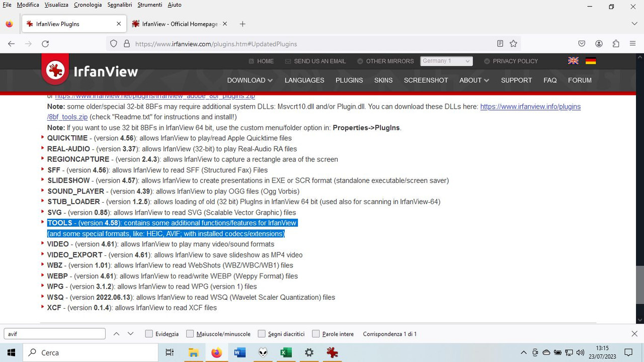Image resolution: width=644 pixels, height=362 pixels.
Task: Open the Modifica menu
Action: tap(28, 5)
